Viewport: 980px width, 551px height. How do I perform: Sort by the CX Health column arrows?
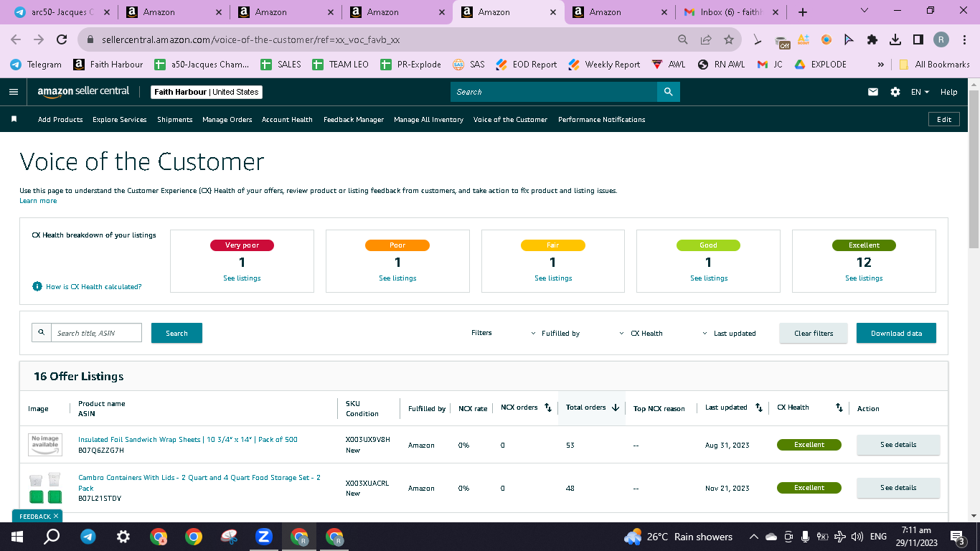pyautogui.click(x=839, y=408)
